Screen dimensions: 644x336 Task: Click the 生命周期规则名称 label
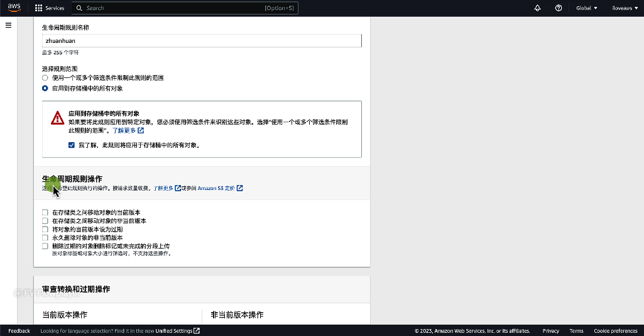[x=66, y=28]
